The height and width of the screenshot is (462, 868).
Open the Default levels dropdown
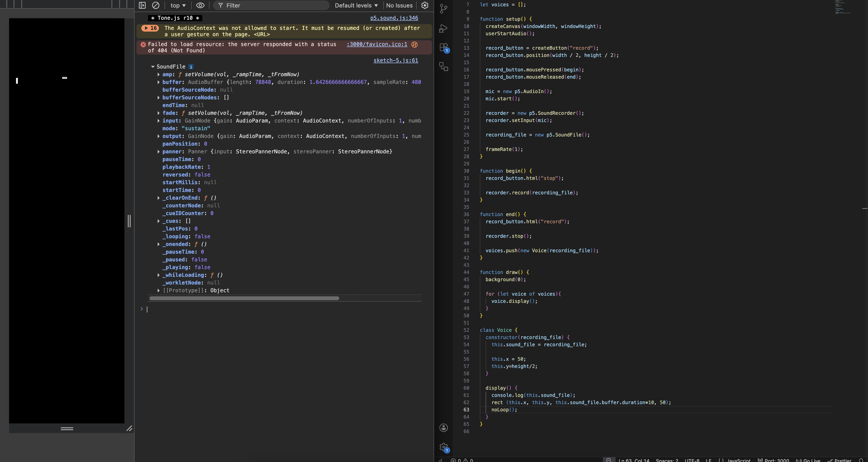coord(356,5)
